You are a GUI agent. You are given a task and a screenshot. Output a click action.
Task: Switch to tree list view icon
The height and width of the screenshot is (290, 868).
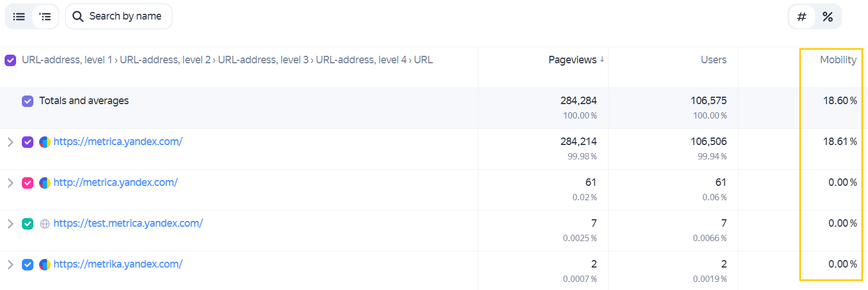pos(45,17)
